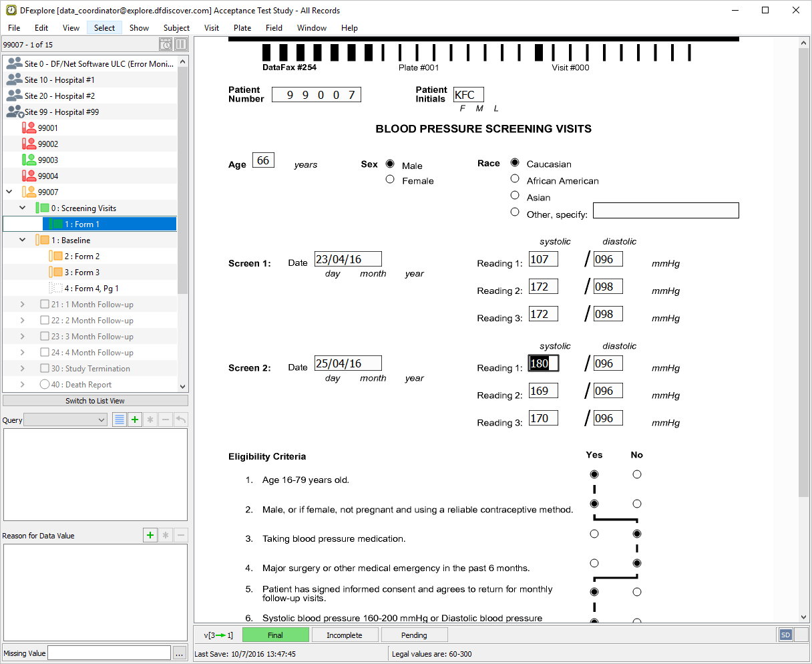Click the calendar-clock icon above the record tree
This screenshot has width=812, height=664.
coord(166,45)
